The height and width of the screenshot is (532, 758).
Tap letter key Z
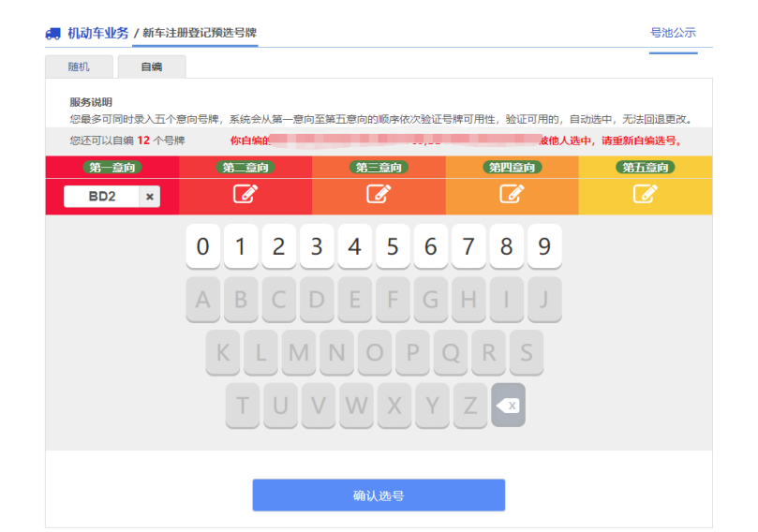coord(470,406)
